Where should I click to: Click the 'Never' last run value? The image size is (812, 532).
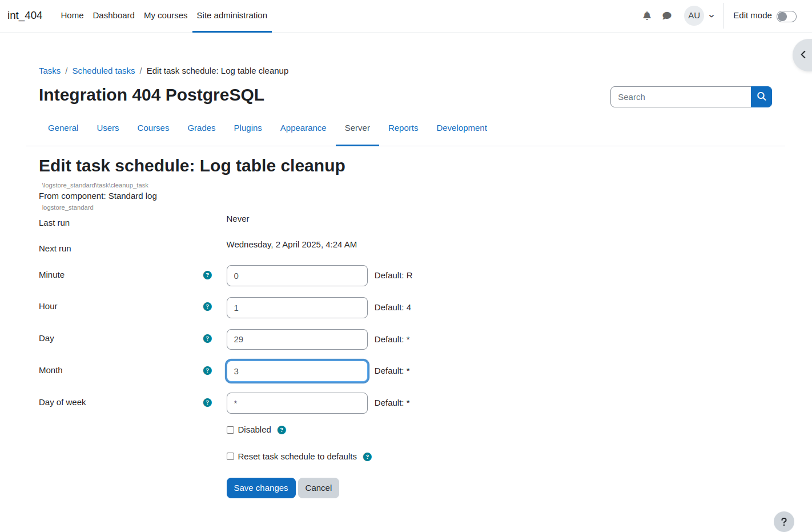click(x=238, y=219)
